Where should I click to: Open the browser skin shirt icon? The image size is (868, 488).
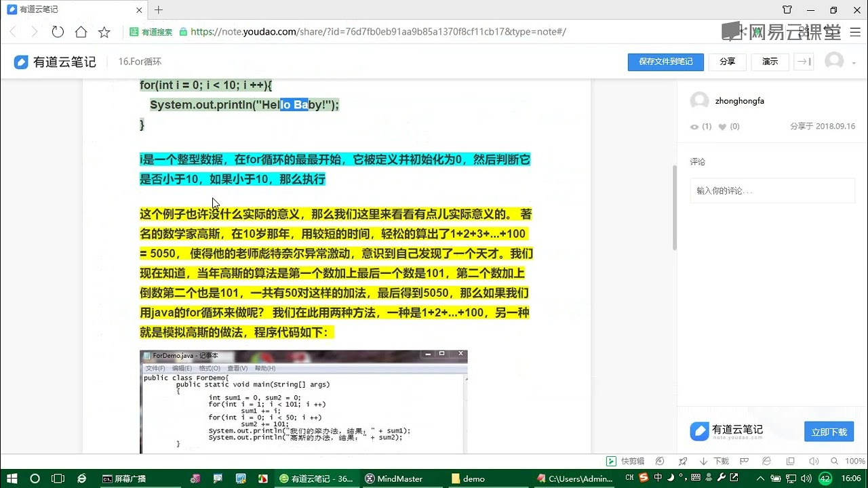coord(787,9)
